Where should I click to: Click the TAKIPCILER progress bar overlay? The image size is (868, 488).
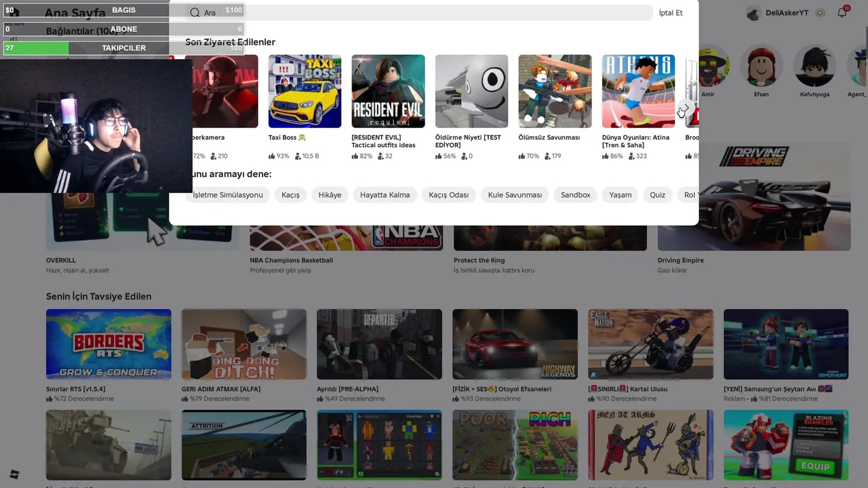point(123,48)
